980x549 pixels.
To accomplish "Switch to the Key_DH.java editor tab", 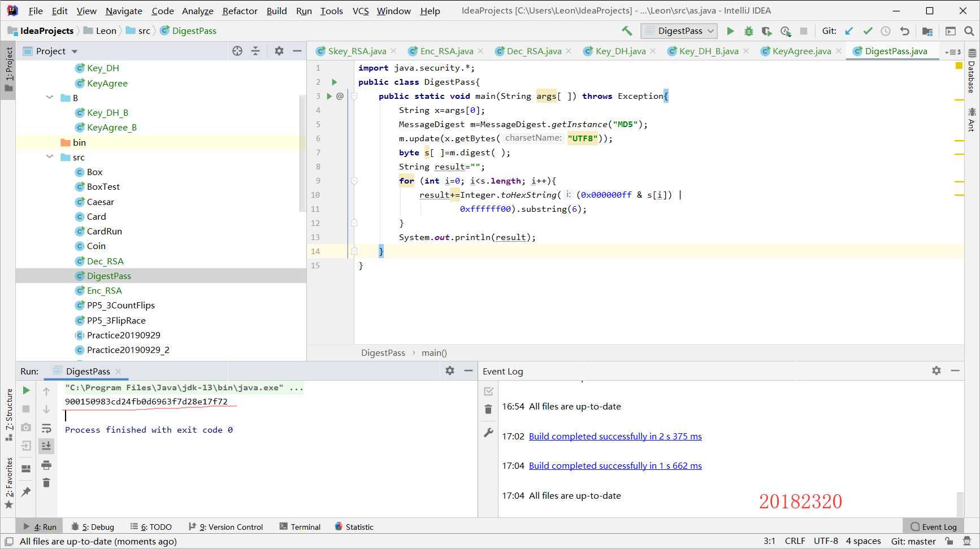I will pos(620,51).
